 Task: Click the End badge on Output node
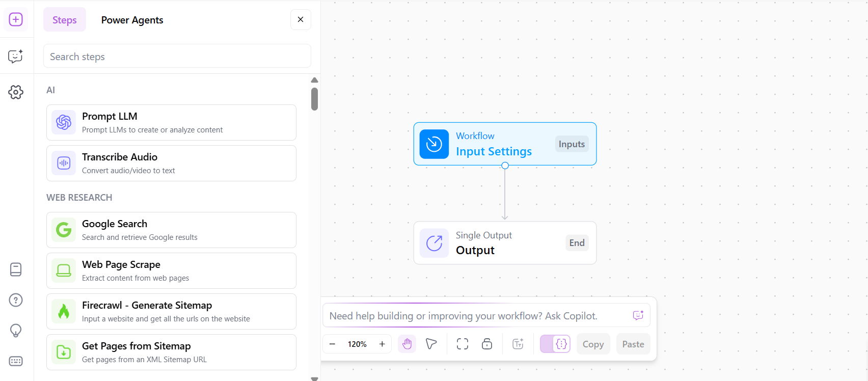[x=577, y=243]
